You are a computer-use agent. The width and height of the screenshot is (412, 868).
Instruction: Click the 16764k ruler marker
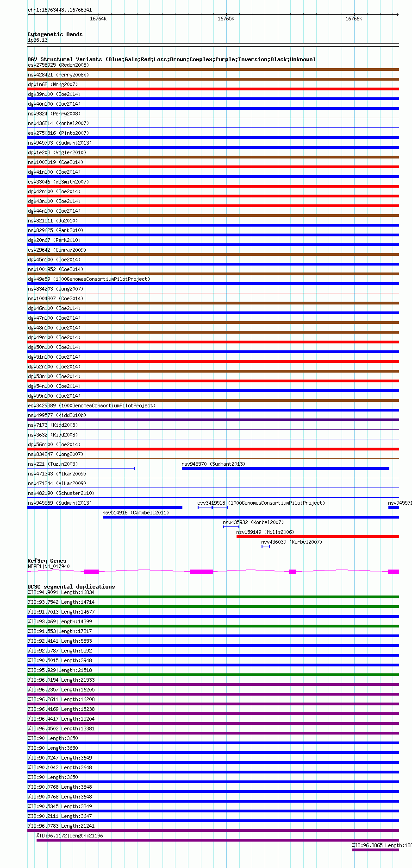(x=98, y=19)
